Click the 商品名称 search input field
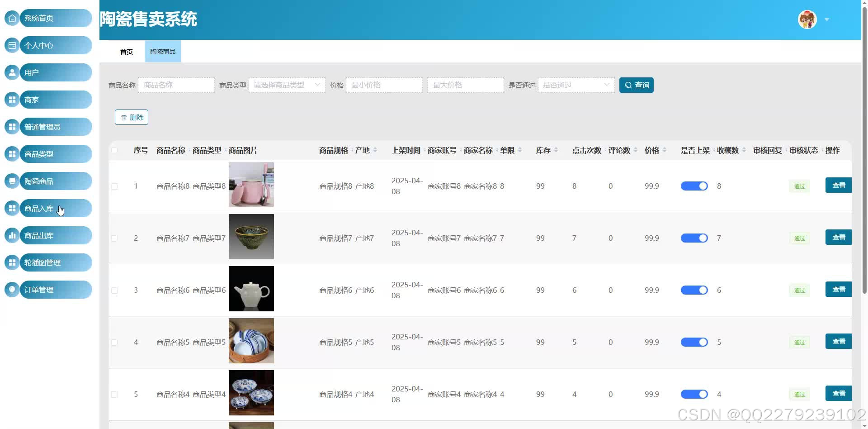Screen dimensions: 868x429 pyautogui.click(x=176, y=85)
